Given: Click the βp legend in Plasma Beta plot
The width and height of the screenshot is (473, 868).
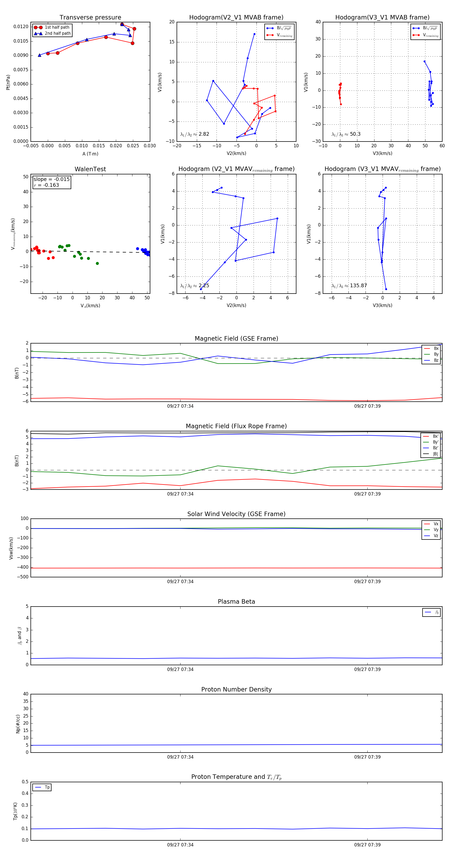Looking at the screenshot, I should coord(431,612).
